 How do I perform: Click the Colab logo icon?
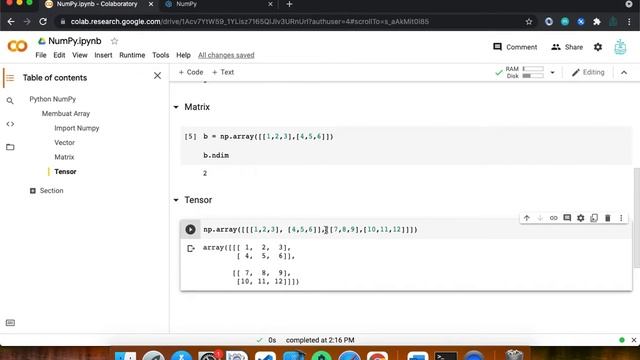click(x=17, y=46)
